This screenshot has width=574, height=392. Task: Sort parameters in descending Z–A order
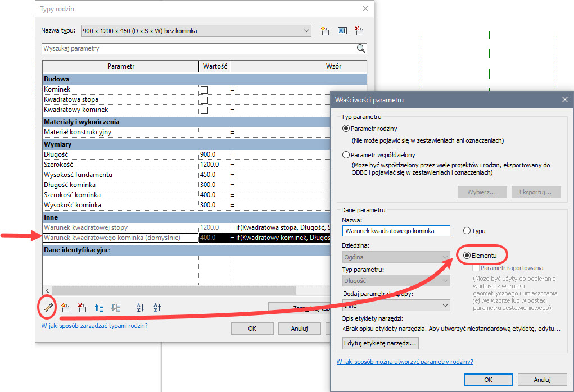(157, 307)
